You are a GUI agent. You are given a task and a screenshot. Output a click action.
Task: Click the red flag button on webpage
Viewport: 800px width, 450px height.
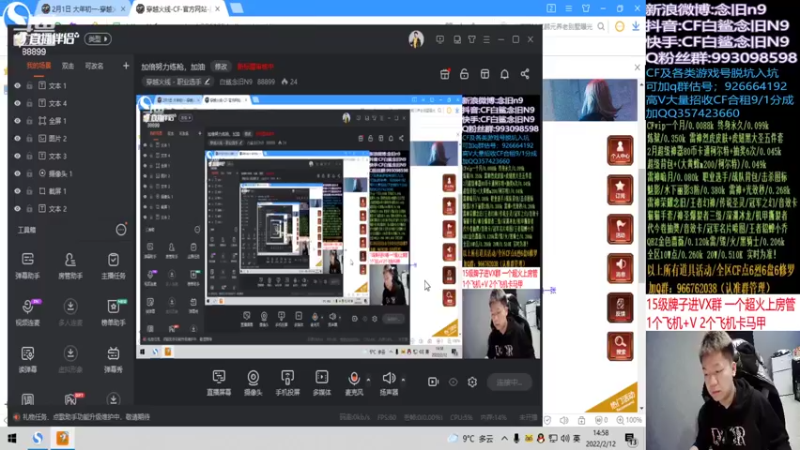(620, 229)
